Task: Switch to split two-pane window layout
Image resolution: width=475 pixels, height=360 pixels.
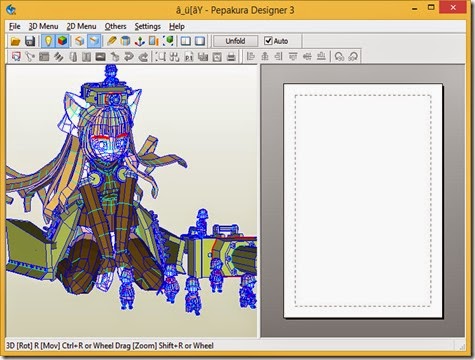Action: click(x=186, y=41)
